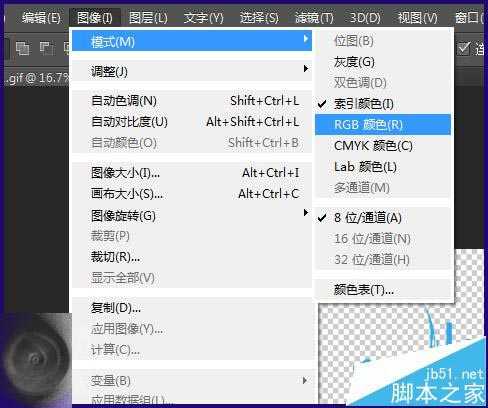Image resolution: width=488 pixels, height=408 pixels.
Task: Select 32 位/通道(H) option
Action: click(383, 259)
